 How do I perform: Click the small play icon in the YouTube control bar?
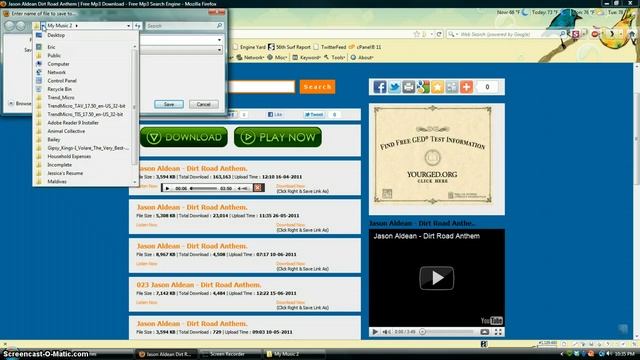coord(375,332)
